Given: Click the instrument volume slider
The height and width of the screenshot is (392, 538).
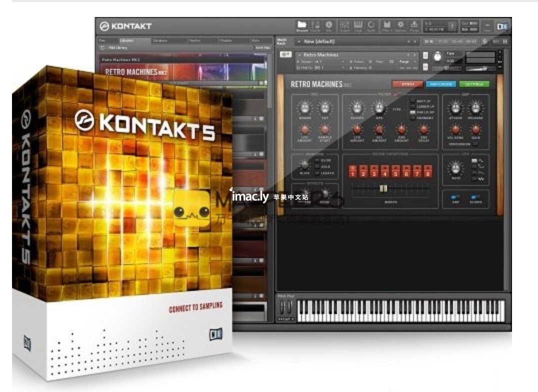Looking at the screenshot, I should 480,68.
